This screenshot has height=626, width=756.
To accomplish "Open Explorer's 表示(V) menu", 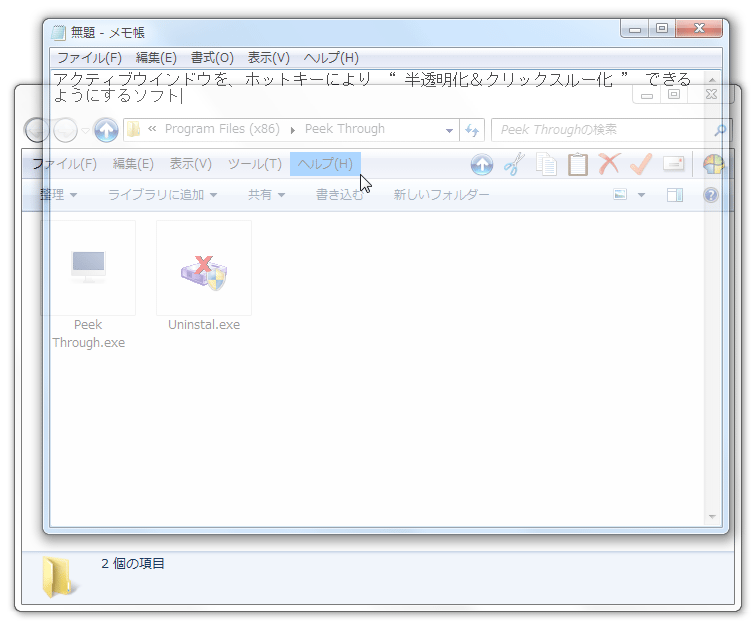I will click(190, 164).
